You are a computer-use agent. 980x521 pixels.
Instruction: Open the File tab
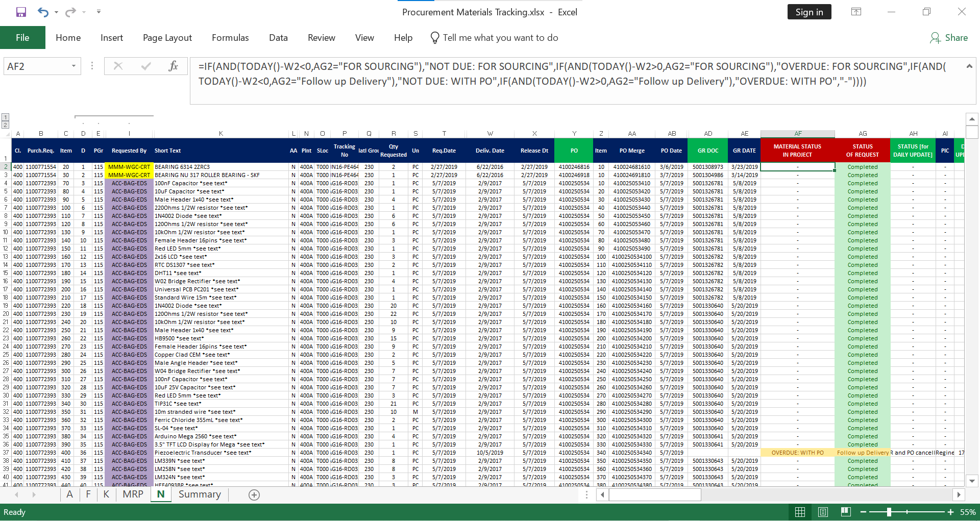click(x=22, y=38)
